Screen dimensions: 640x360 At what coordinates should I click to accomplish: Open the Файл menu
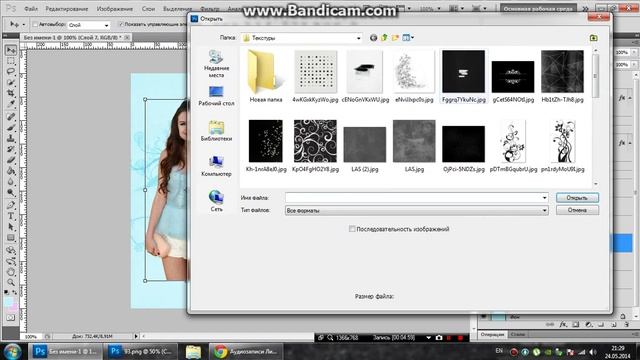[31, 9]
